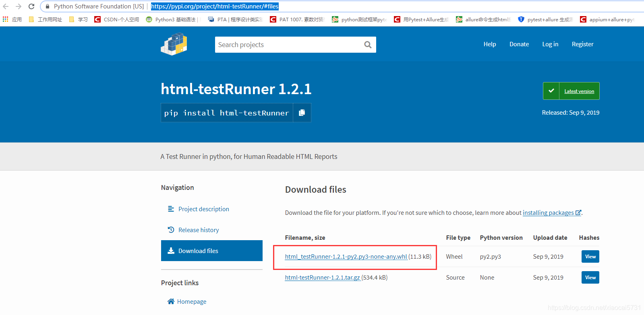Click the html-testRunner 1.2.1 heading
Screen dimensions: 644x315
[x=236, y=89]
